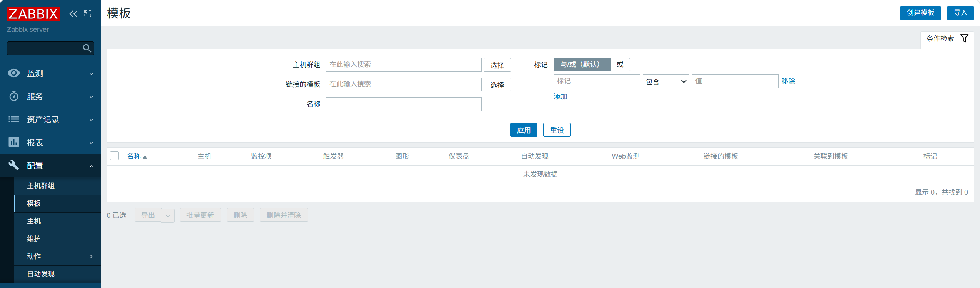Click the wrench icon for 配置
980x288 pixels.
click(14, 165)
